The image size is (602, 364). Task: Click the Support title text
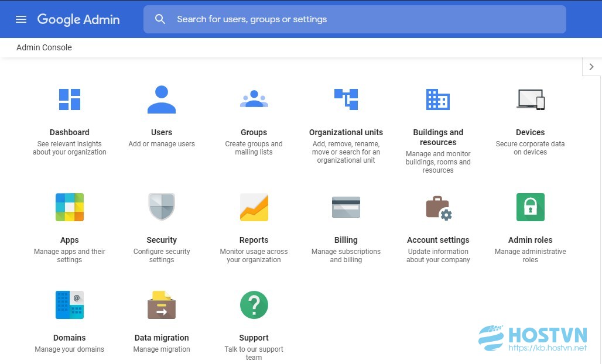point(254,338)
